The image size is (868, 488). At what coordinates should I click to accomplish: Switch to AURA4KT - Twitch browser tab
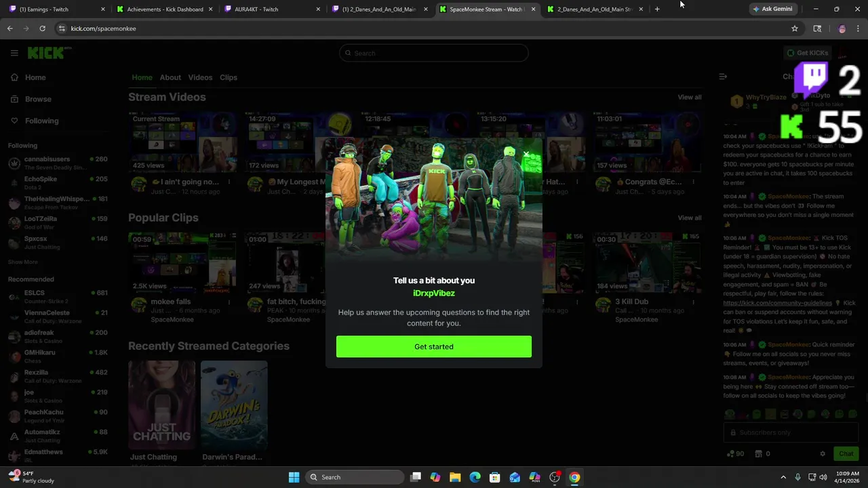click(x=273, y=9)
